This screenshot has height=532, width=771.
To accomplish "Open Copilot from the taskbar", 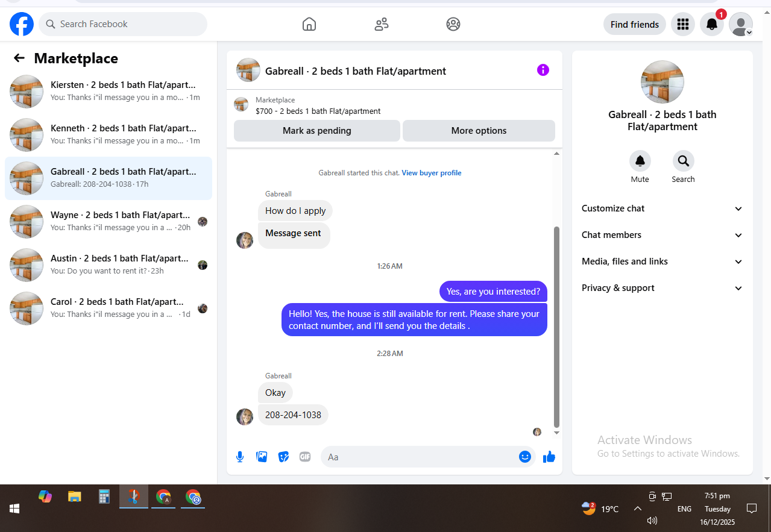I will (45, 496).
